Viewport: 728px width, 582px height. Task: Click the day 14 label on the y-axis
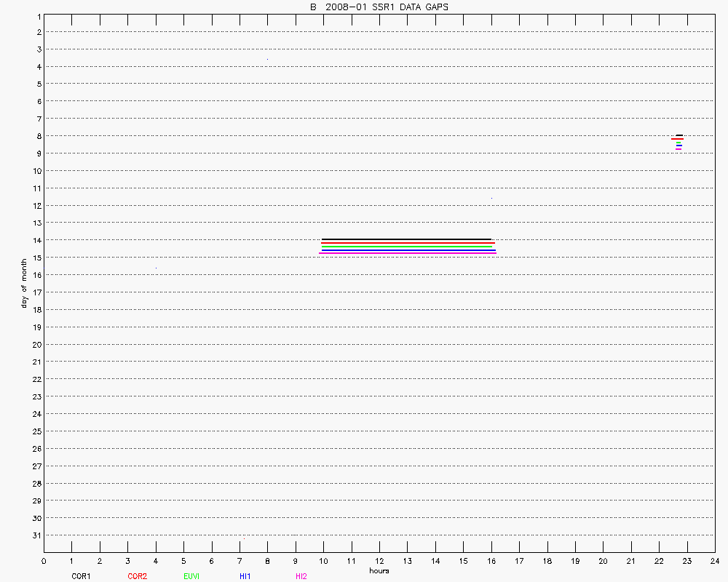36,240
